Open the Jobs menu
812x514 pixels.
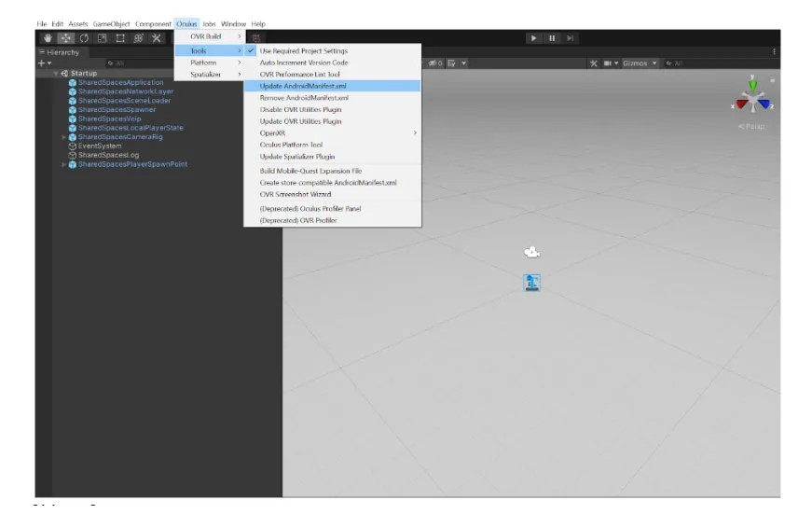(x=209, y=24)
